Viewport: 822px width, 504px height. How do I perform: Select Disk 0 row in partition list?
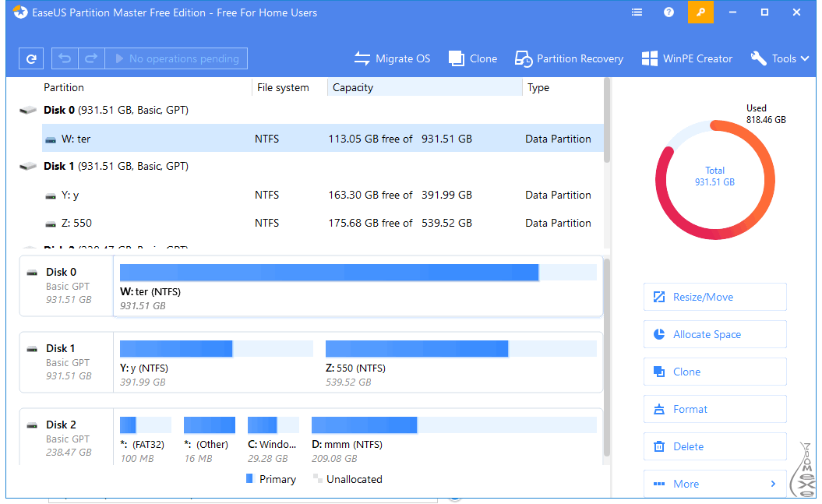click(312, 110)
